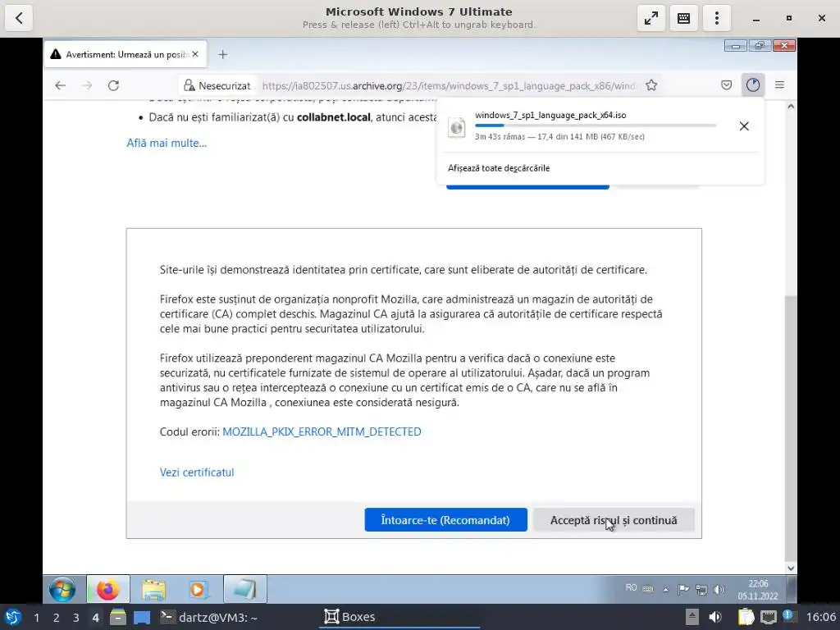Click Acceptă riscul și continuă button
The width and height of the screenshot is (840, 630).
pyautogui.click(x=614, y=520)
